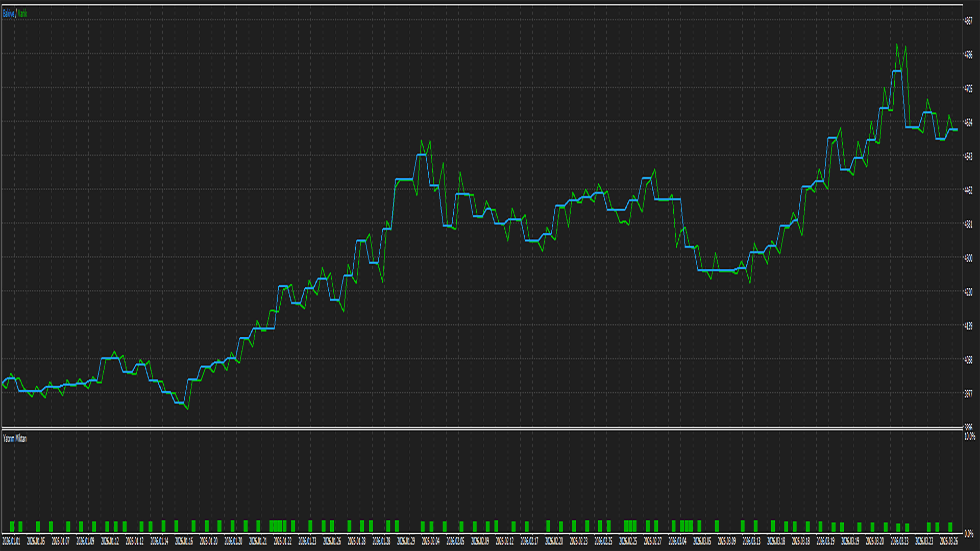Click the 10.0% deposit load axis label
This screenshot has height=551, width=980.
969,436
